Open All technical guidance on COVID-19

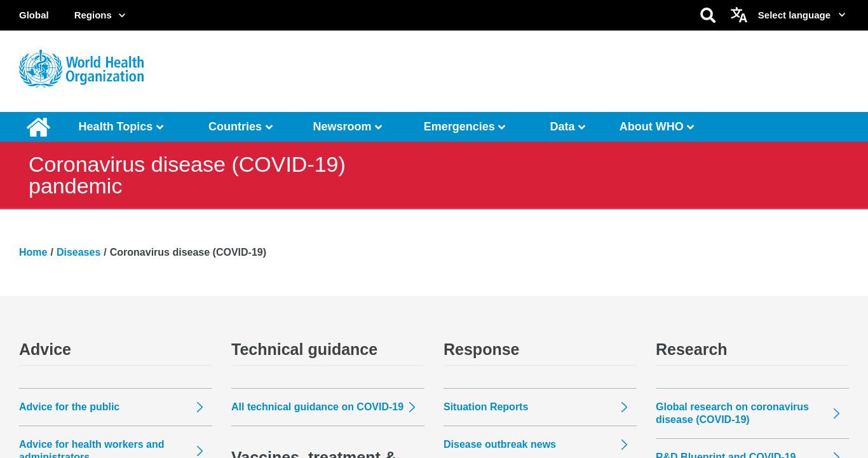point(317,407)
